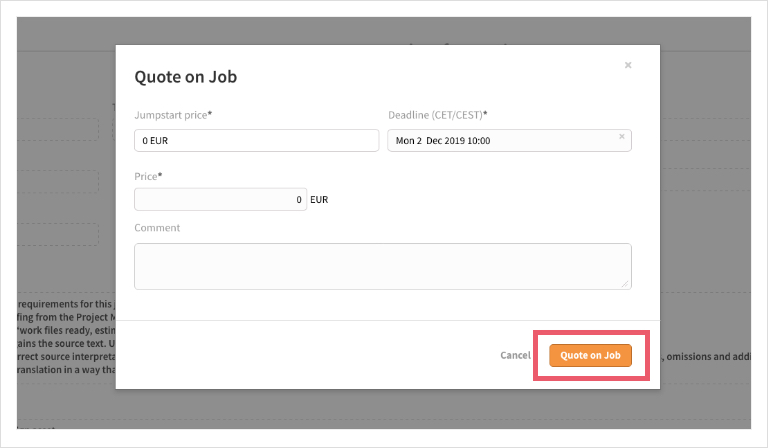768x448 pixels.
Task: Close the Quote on Job dialog
Action: click(x=628, y=66)
